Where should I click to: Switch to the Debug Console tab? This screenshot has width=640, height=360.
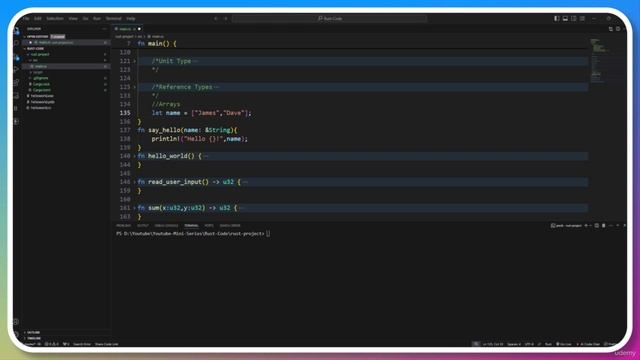[166, 225]
